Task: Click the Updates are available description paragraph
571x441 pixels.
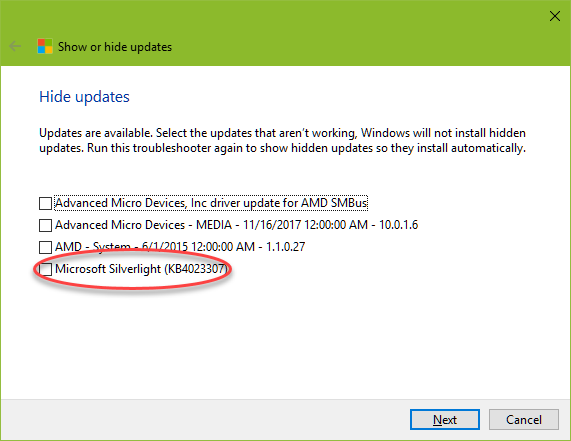Action: (282, 141)
